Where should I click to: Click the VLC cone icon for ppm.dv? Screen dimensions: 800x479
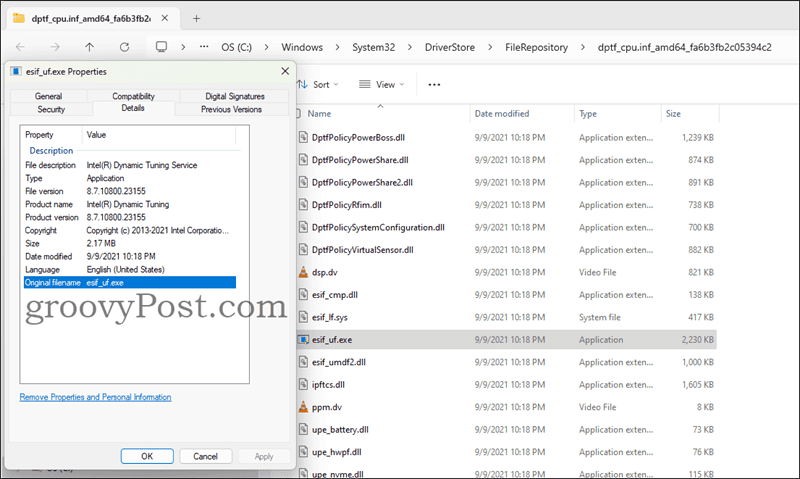point(303,407)
